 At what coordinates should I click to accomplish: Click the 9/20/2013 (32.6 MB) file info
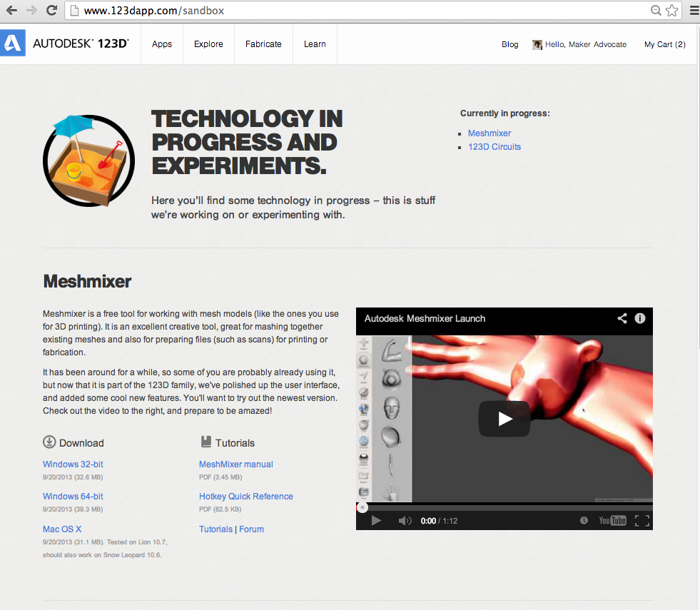click(73, 477)
